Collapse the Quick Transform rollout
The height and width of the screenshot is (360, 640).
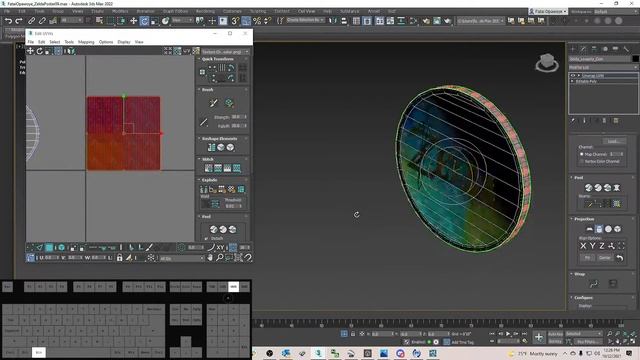pos(218,59)
